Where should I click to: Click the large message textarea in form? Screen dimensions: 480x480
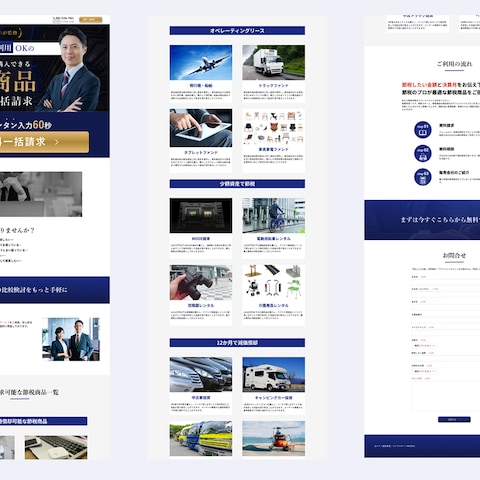point(446,396)
